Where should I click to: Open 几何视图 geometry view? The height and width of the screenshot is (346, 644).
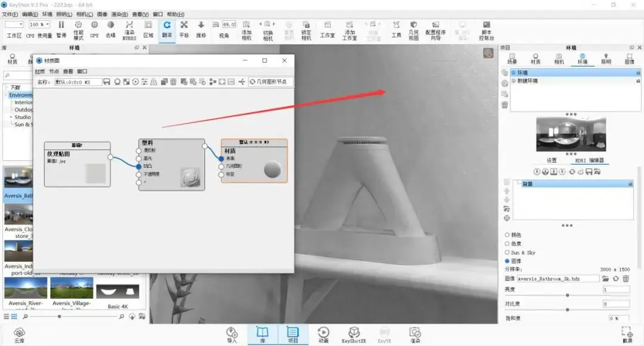pyautogui.click(x=414, y=30)
